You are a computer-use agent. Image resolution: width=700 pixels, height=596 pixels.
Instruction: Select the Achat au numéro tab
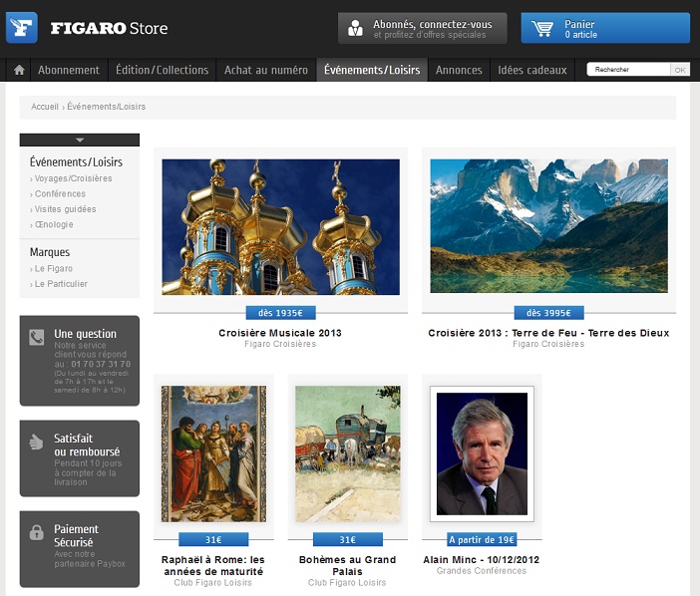tap(266, 70)
